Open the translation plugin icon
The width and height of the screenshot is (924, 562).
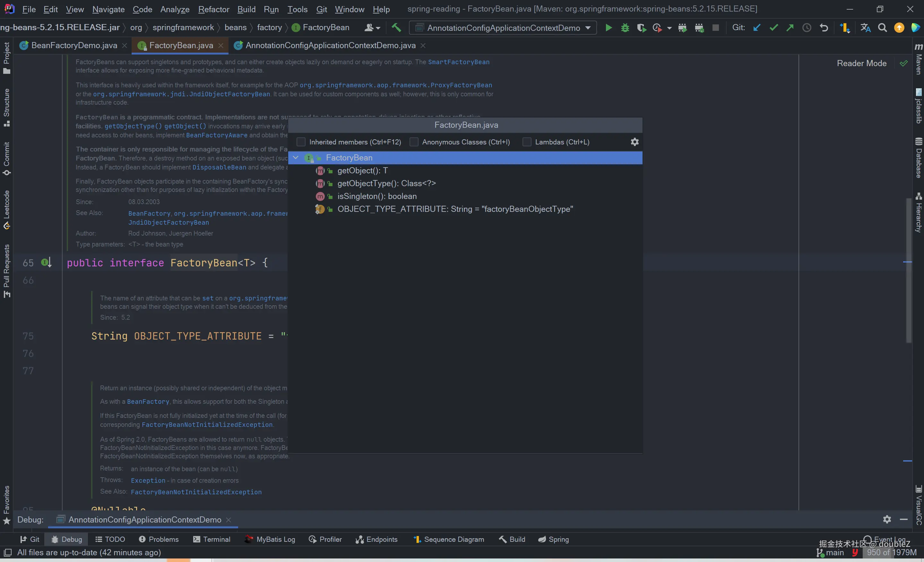point(866,28)
